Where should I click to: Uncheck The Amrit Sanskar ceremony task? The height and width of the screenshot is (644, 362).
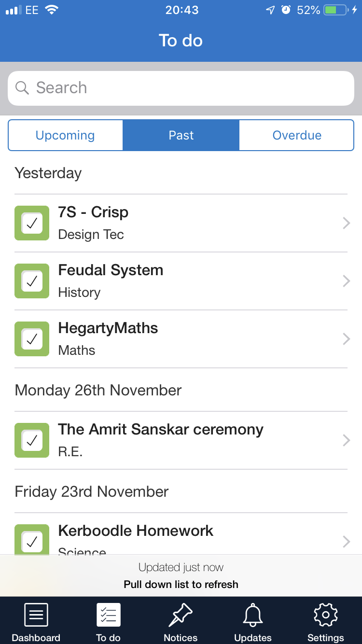pos(32,440)
